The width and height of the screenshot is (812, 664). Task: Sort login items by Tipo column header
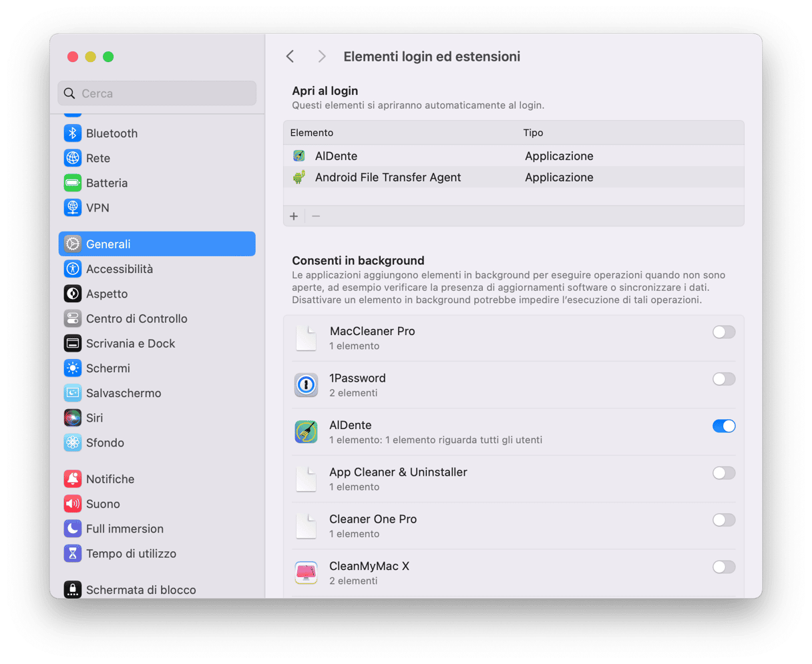(533, 133)
